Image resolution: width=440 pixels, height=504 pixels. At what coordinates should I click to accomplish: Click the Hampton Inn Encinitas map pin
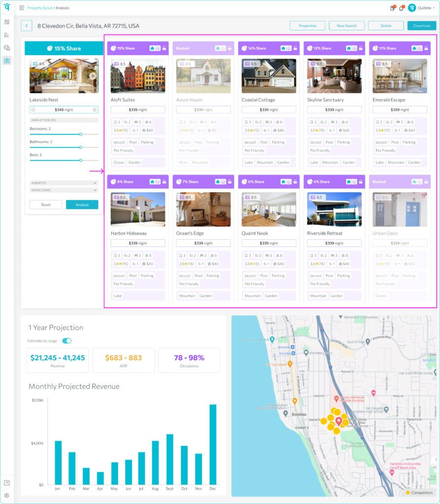392,472
